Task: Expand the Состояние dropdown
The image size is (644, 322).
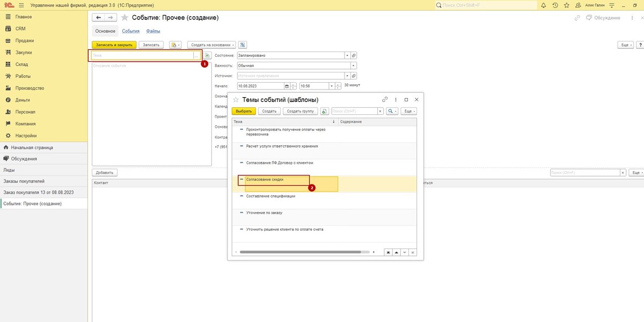Action: [x=347, y=55]
